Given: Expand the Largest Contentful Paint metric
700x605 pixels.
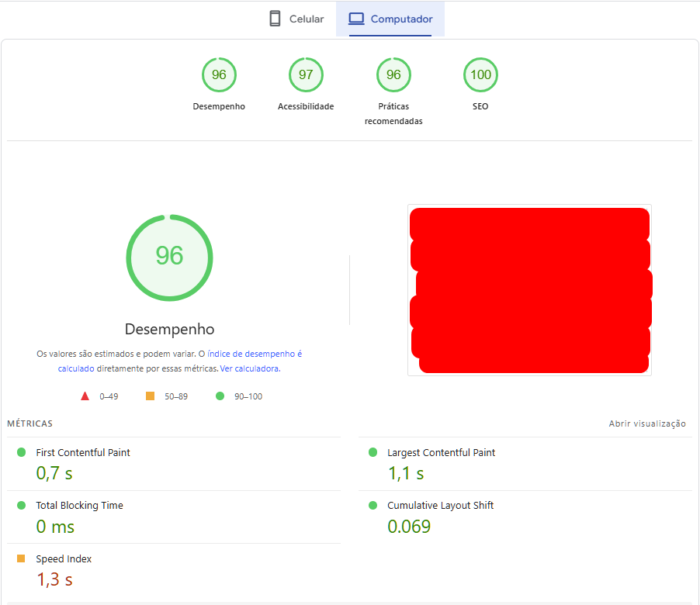Looking at the screenshot, I should 441,453.
